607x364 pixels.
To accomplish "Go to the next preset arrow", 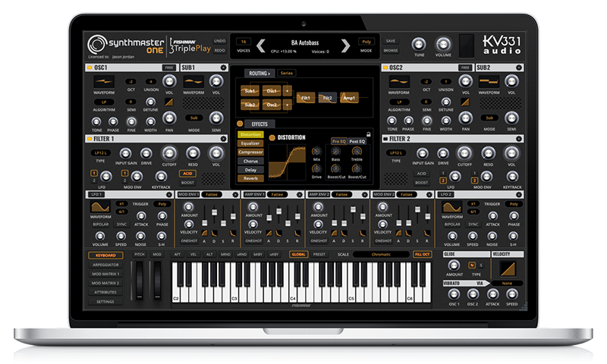I will tap(346, 45).
